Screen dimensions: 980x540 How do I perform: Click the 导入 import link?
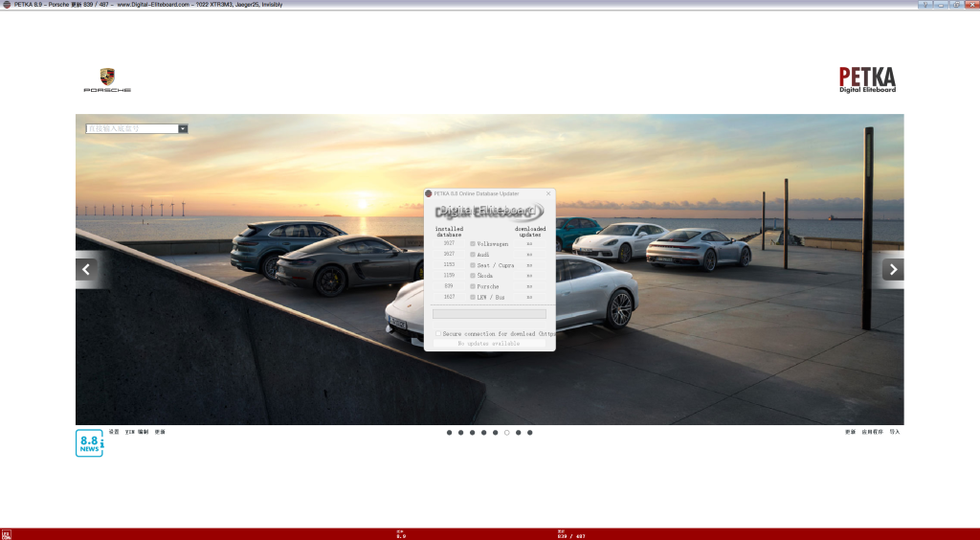[894, 432]
